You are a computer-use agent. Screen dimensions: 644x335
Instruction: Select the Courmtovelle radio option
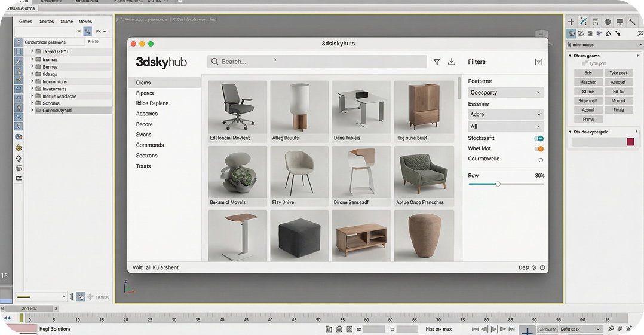click(x=541, y=160)
